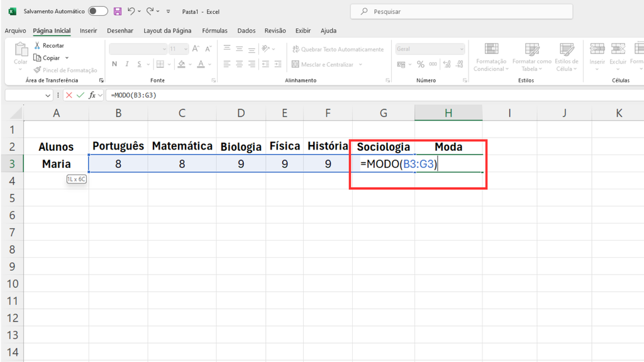The image size is (644, 362).
Task: Click the Quebrar Texto Automaticamente icon
Action: [x=294, y=49]
